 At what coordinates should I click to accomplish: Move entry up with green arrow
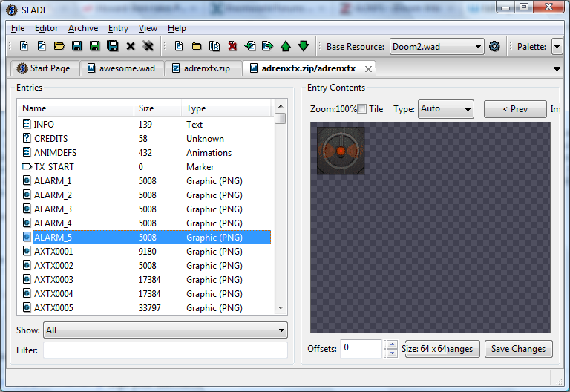(286, 46)
